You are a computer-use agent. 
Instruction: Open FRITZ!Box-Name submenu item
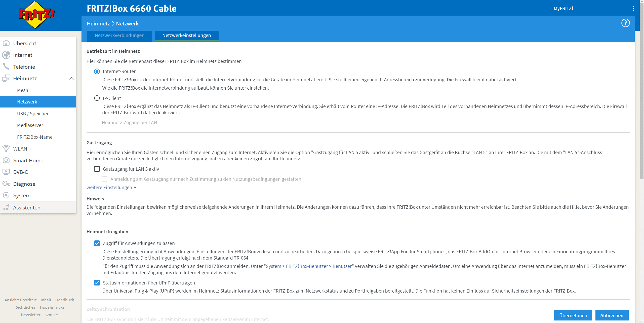point(38,137)
